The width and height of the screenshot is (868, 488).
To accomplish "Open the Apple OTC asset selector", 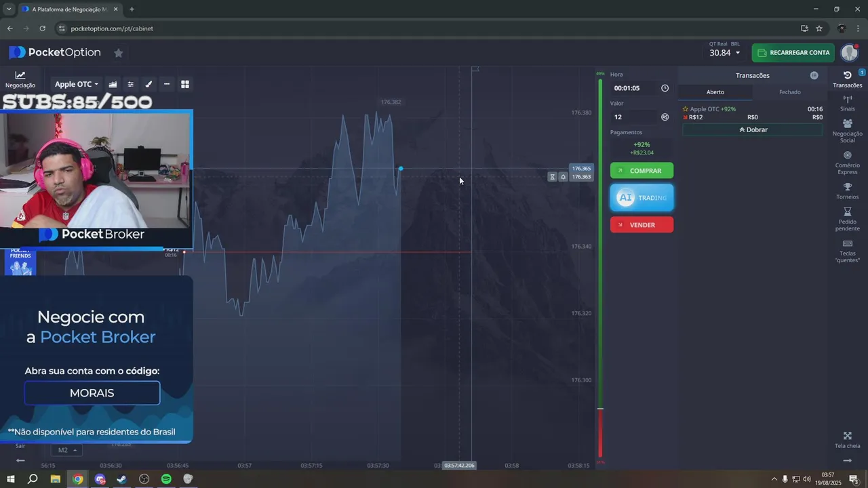I will [76, 84].
